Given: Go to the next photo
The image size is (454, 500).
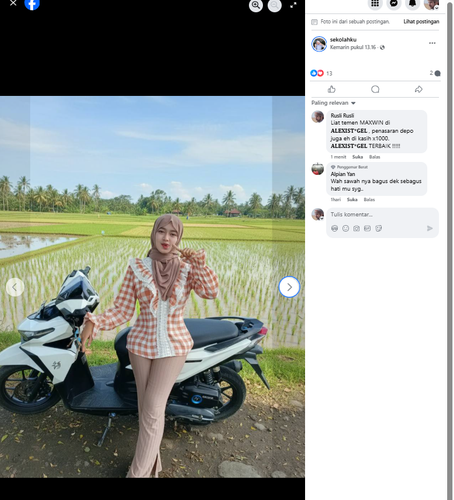Looking at the screenshot, I should tap(289, 287).
